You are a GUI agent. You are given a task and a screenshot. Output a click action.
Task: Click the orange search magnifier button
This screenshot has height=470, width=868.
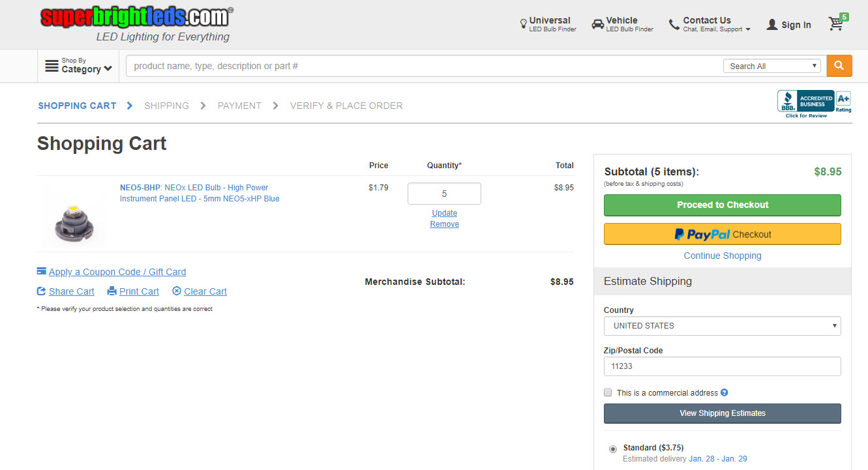(x=839, y=66)
